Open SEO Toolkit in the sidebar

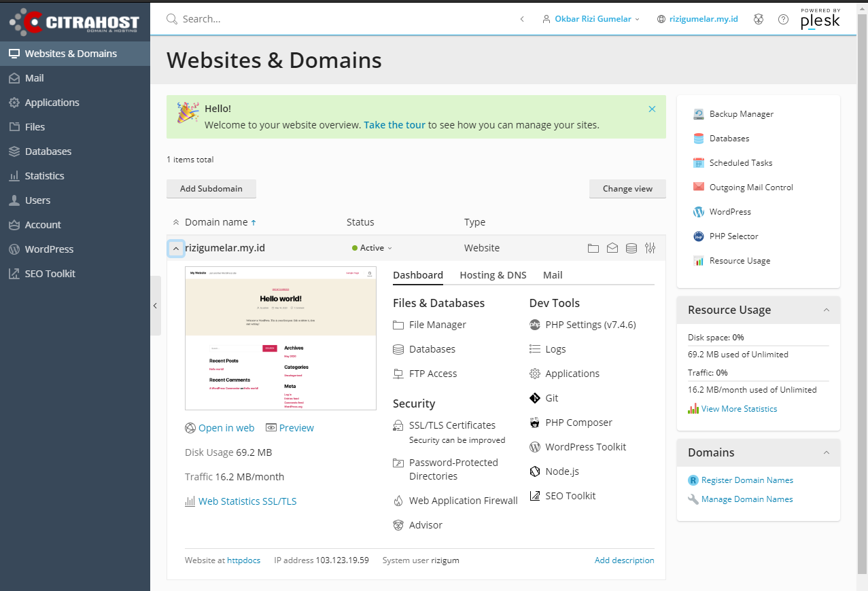pos(75,274)
